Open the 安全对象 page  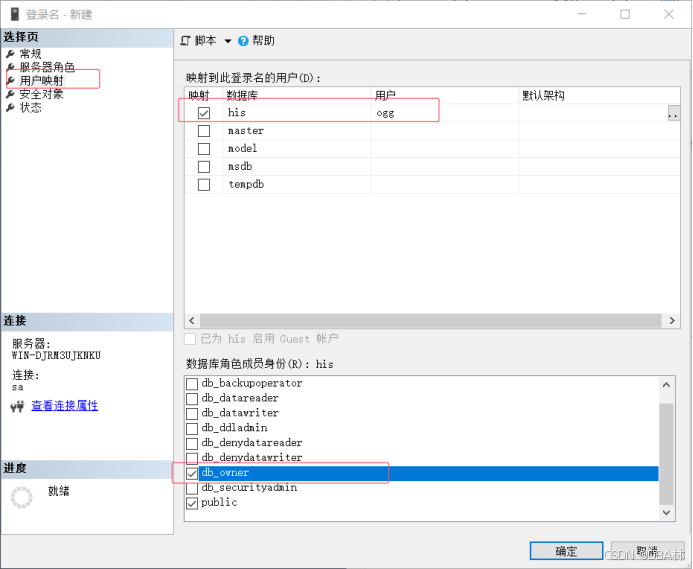[42, 94]
